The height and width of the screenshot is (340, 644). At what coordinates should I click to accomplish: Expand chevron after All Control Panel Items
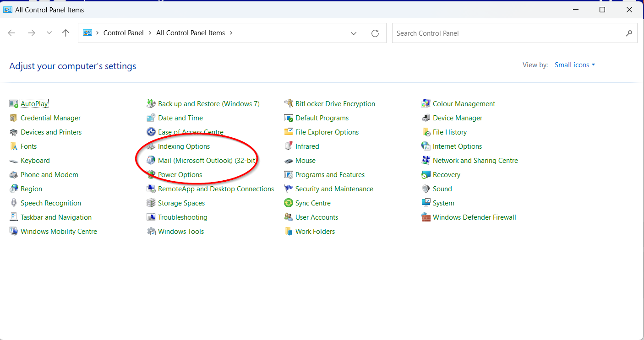(231, 33)
